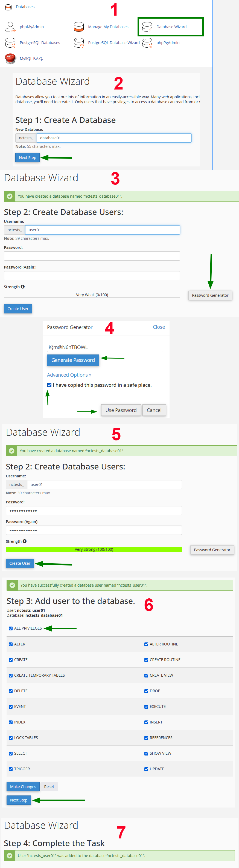Click check icon beside 'was added to the database' message
This screenshot has height=868, width=239.
pyautogui.click(x=10, y=855)
